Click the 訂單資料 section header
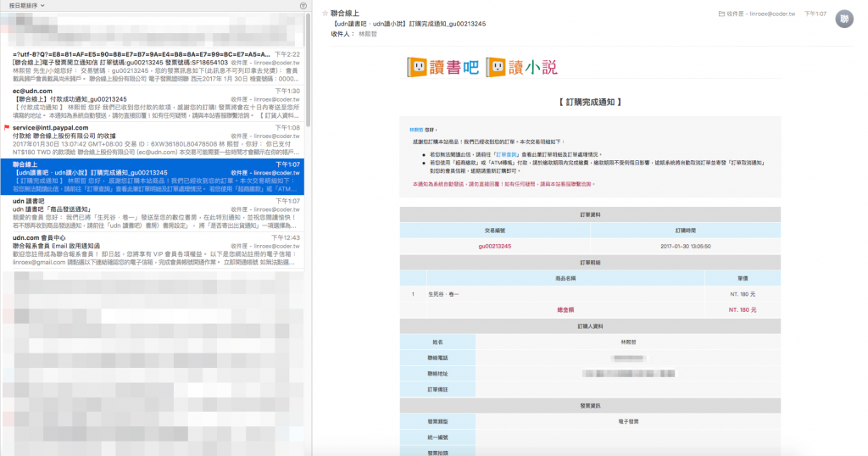The image size is (868, 456). tap(590, 214)
